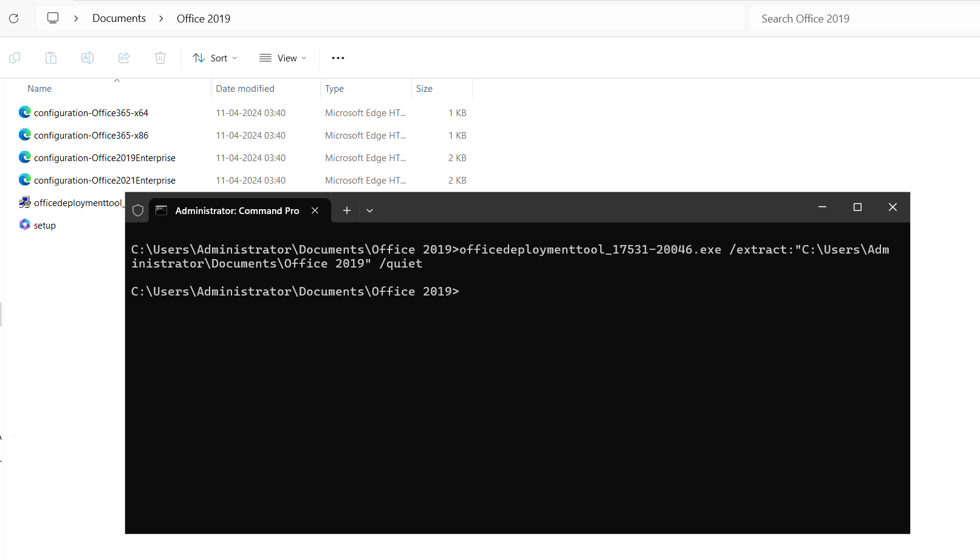The image size is (980, 560).
Task: Maximize the Command Prompt window
Action: pyautogui.click(x=857, y=207)
